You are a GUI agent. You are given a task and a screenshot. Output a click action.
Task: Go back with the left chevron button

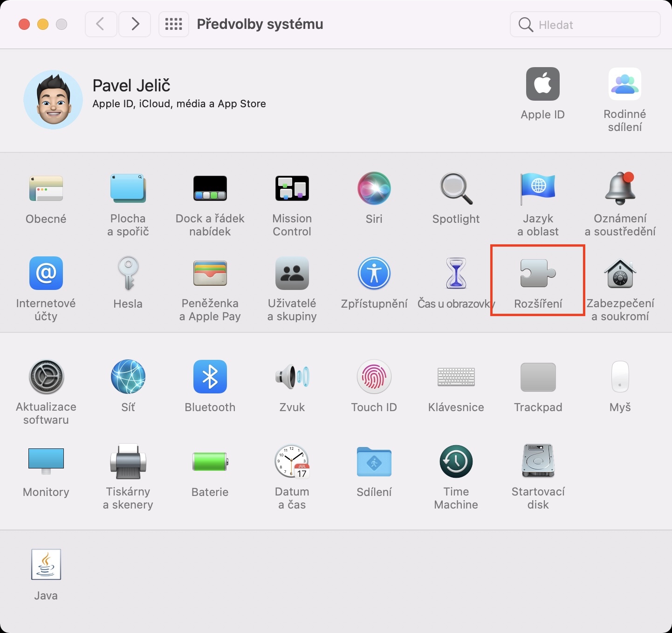click(101, 24)
